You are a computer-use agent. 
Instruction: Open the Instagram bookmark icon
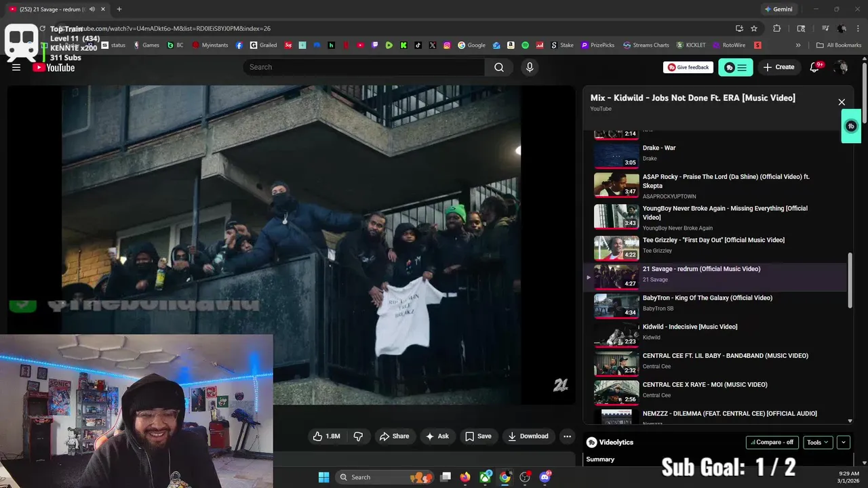(x=447, y=45)
